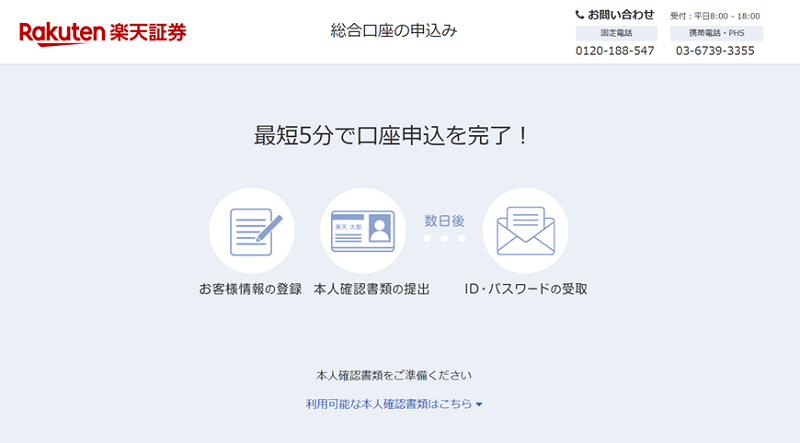Select the 固定電話 label
The image size is (800, 443).
pyautogui.click(x=616, y=33)
